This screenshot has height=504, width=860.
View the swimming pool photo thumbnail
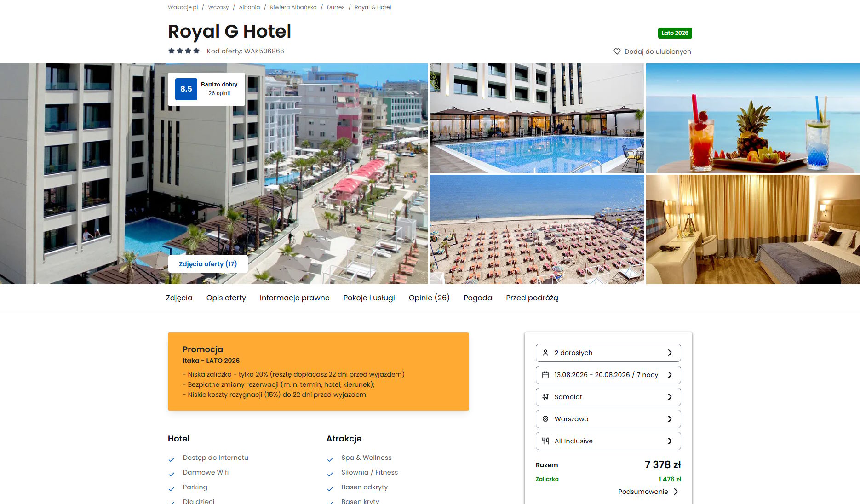537,118
